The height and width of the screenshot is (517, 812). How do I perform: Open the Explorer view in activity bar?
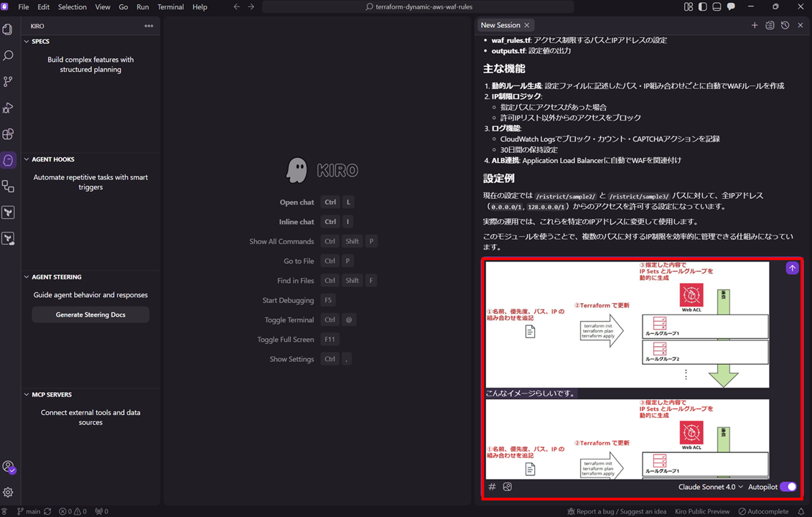click(x=8, y=29)
